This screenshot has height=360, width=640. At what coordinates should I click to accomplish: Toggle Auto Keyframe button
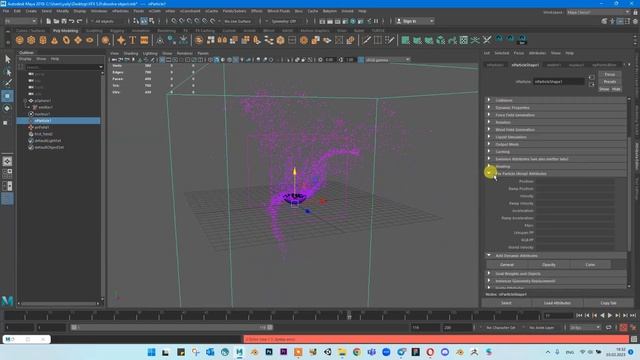(623, 327)
